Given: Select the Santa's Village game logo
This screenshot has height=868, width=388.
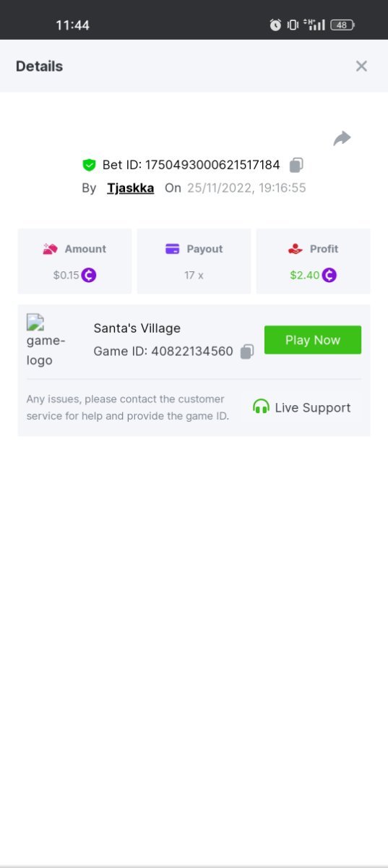Looking at the screenshot, I should click(x=46, y=340).
